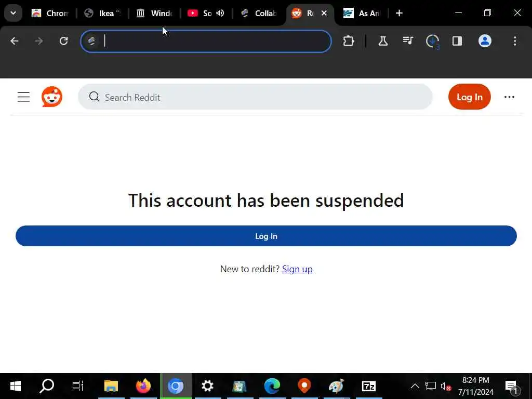Open Chrome three-dot menu

coord(515,41)
